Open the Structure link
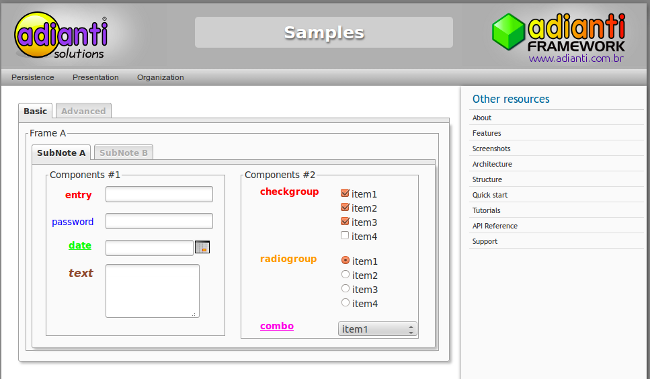The width and height of the screenshot is (650, 379). (x=487, y=180)
